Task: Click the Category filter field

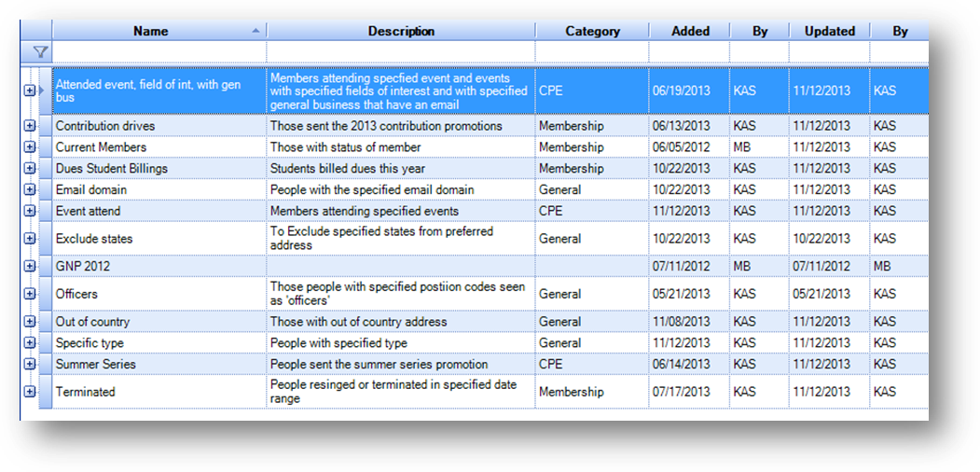Action: coord(592,52)
